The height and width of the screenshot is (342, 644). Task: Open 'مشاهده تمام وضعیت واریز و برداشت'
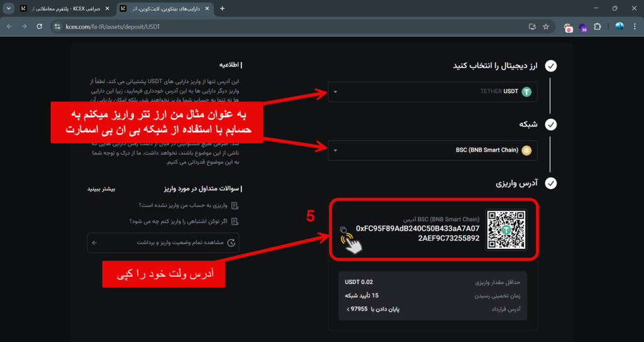[x=163, y=243]
